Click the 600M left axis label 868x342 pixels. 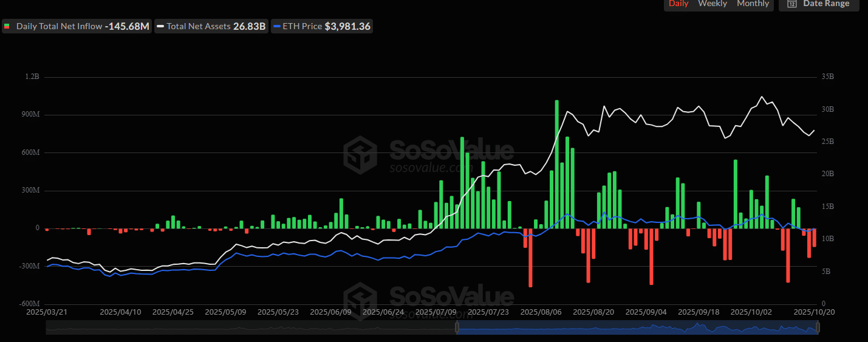coord(30,152)
